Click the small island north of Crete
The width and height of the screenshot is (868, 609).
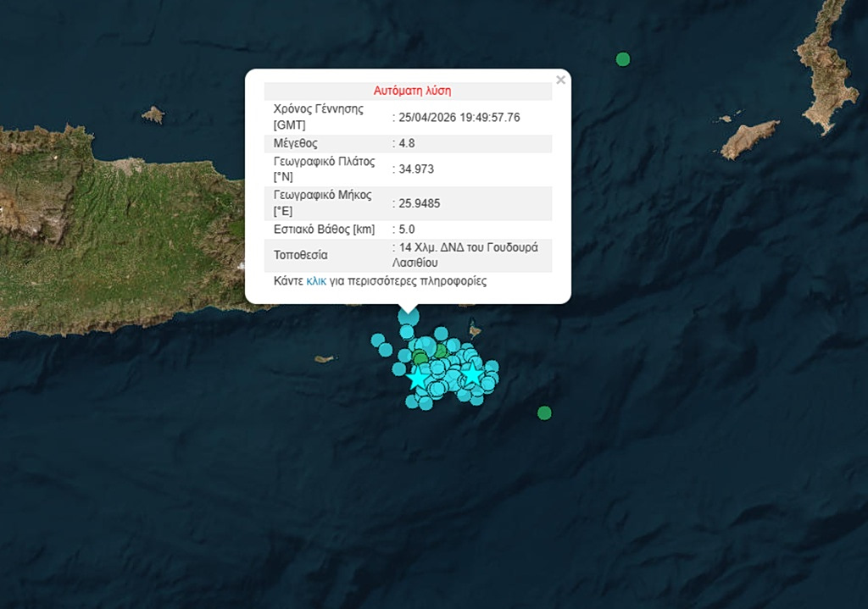pyautogui.click(x=153, y=114)
